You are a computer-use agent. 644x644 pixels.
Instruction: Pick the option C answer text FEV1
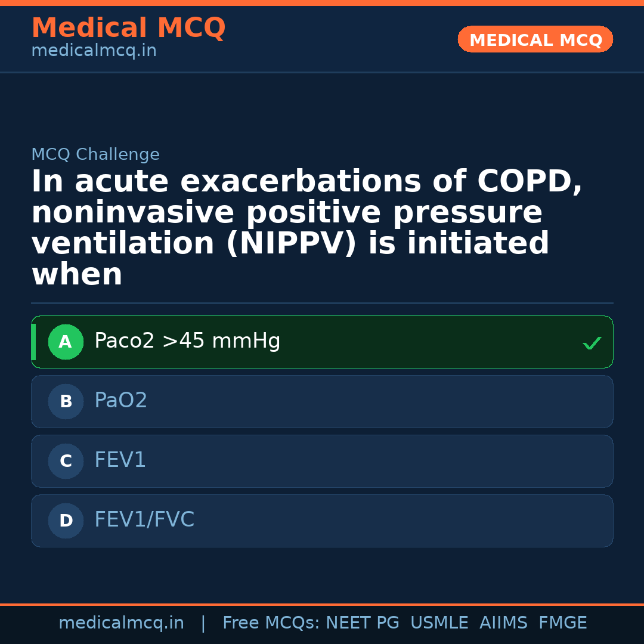(120, 461)
